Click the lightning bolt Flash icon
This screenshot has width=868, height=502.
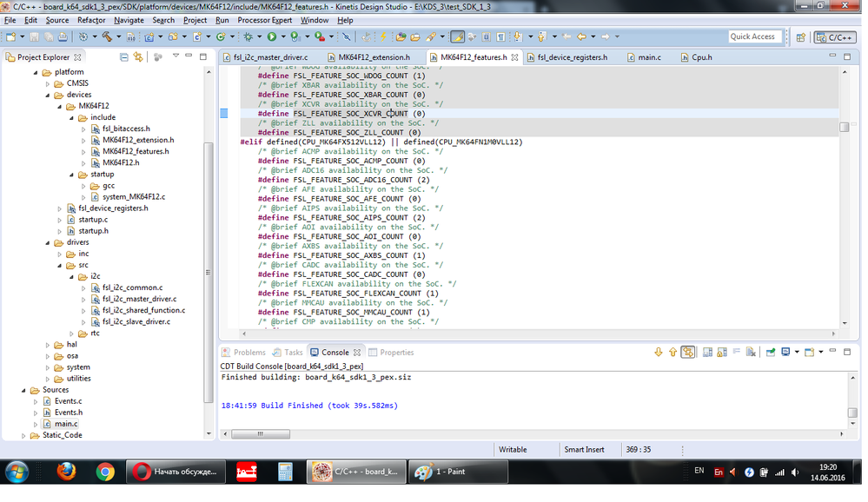coord(383,36)
